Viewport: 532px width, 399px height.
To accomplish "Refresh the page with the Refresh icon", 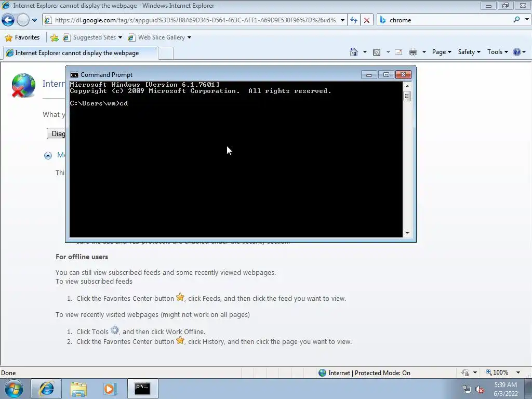I will tap(354, 20).
